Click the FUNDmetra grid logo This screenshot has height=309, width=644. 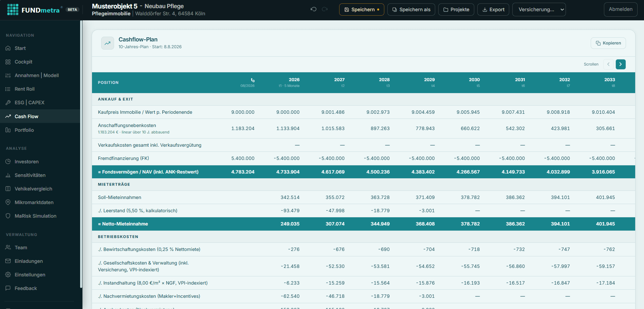[x=13, y=10]
